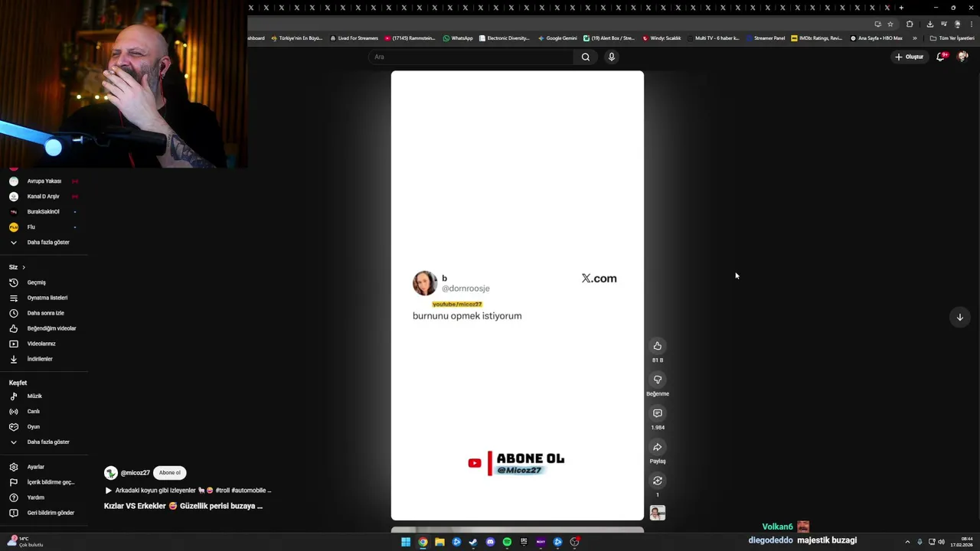Open the comments icon showing 1.984

657,413
